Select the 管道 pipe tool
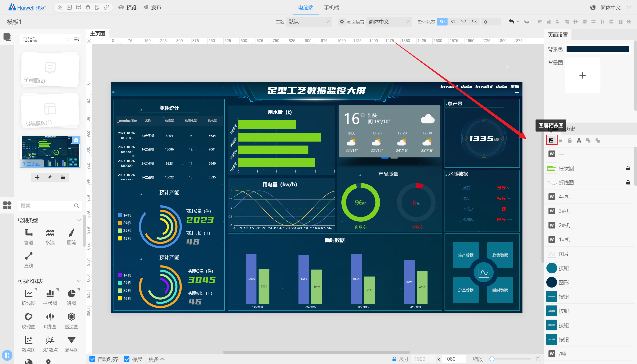 coord(29,237)
